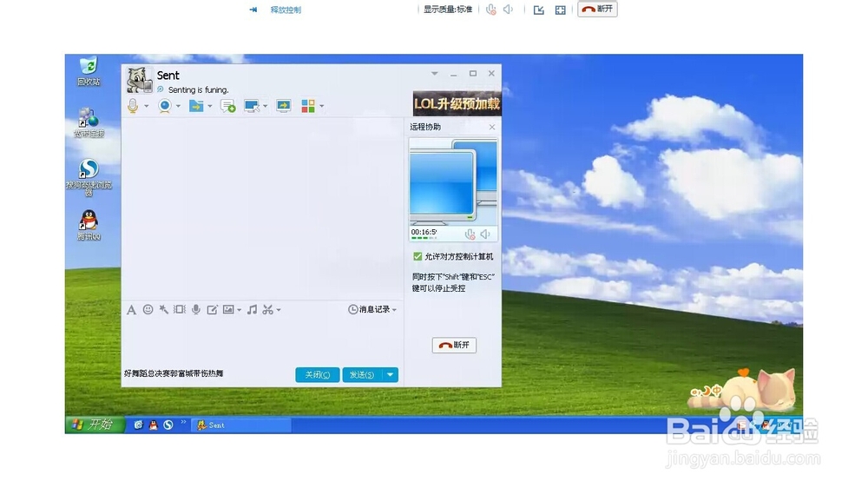Viewport: 868px width, 488px height.
Task: Click the 发送(S) send button
Action: tap(362, 375)
